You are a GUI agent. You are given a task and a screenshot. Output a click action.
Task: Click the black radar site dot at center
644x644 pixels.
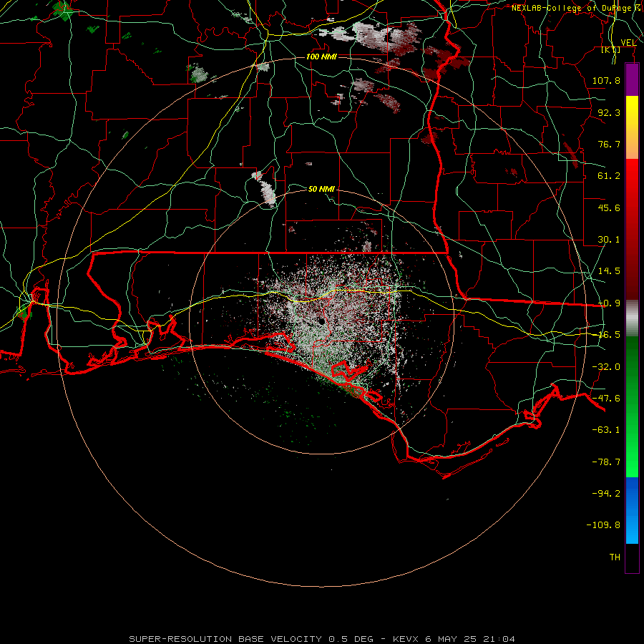tap(321, 321)
